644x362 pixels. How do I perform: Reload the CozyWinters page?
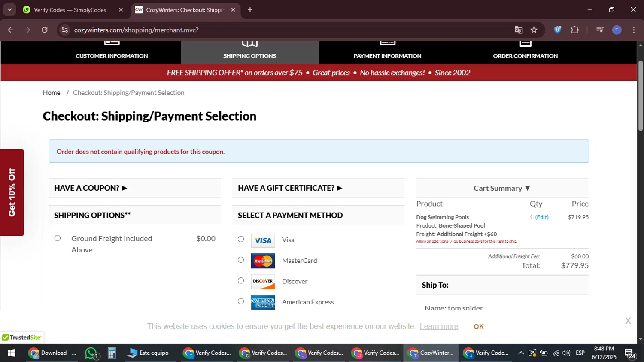(x=45, y=30)
